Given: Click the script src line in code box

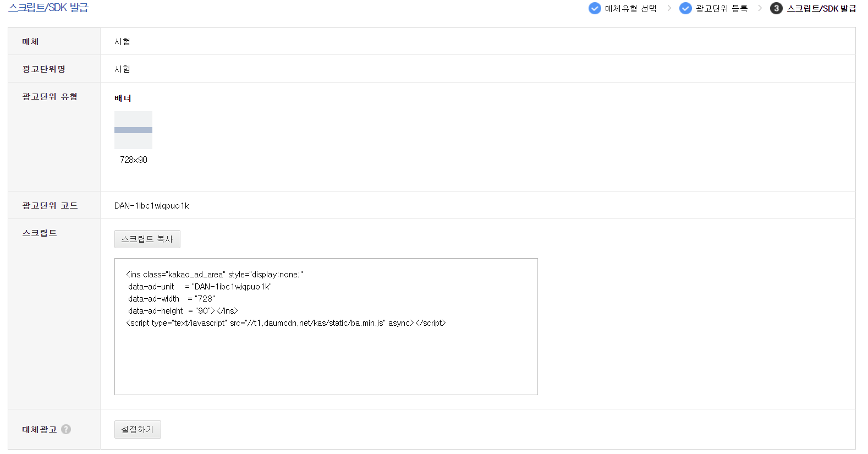Looking at the screenshot, I should (286, 323).
